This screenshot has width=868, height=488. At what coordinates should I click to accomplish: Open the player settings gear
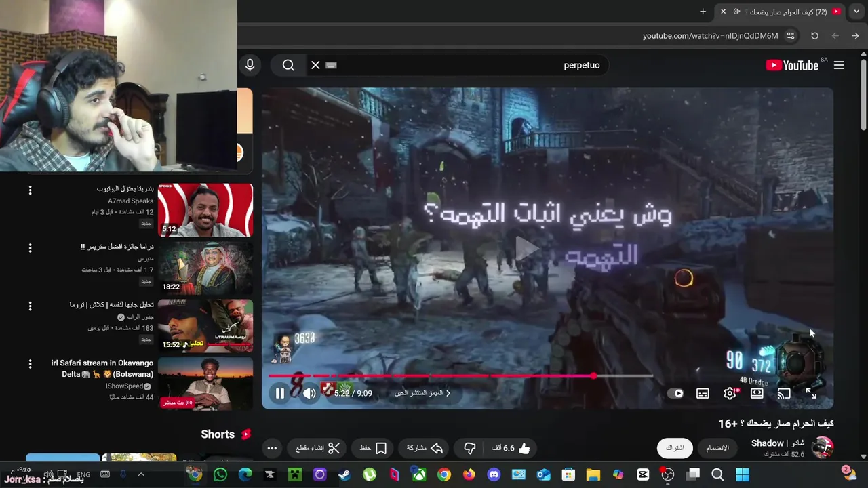tap(730, 393)
